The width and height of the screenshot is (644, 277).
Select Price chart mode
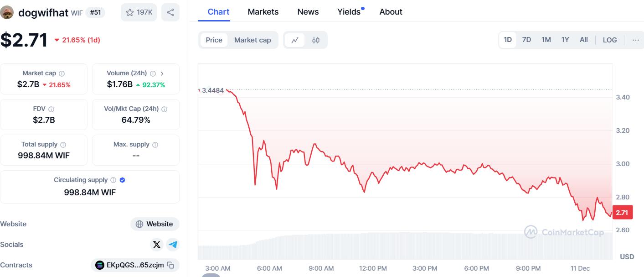click(x=214, y=40)
